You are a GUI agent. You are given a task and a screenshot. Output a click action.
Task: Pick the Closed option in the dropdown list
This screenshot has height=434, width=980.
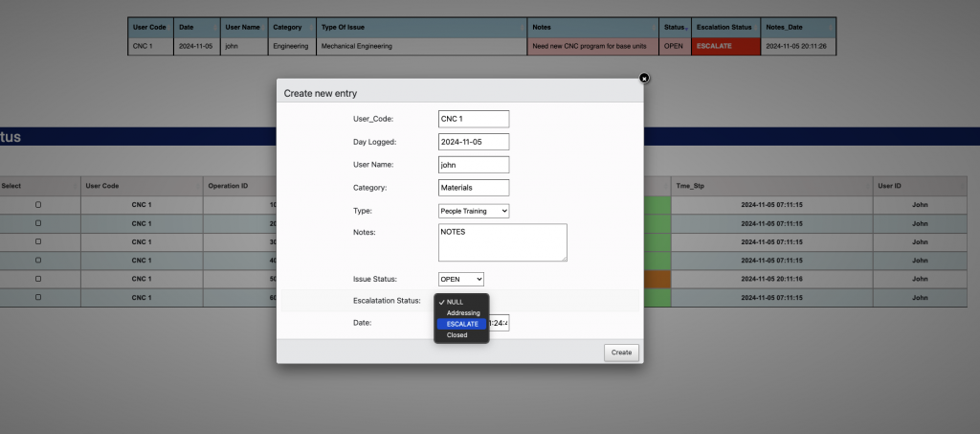pos(457,335)
